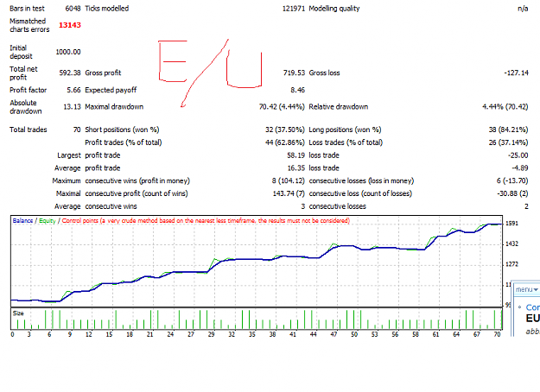Click the 1432 y-axis label
The width and height of the screenshot is (540, 392).
[x=511, y=244]
